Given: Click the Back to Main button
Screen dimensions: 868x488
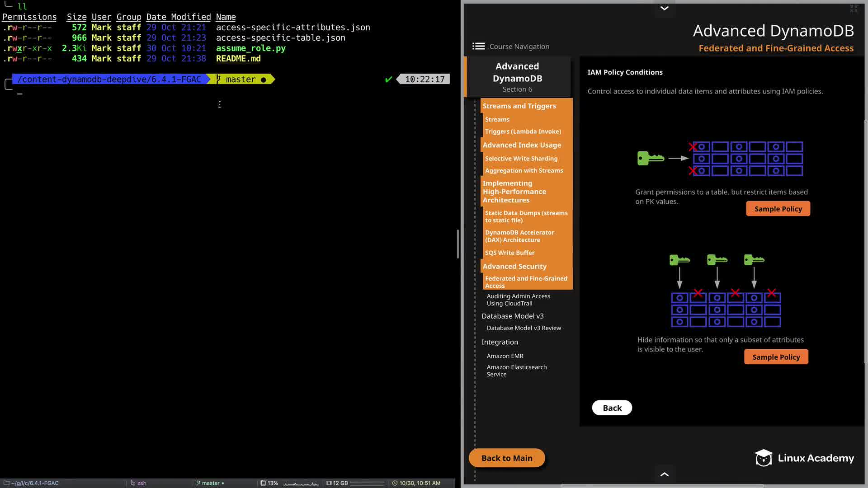Looking at the screenshot, I should point(506,458).
